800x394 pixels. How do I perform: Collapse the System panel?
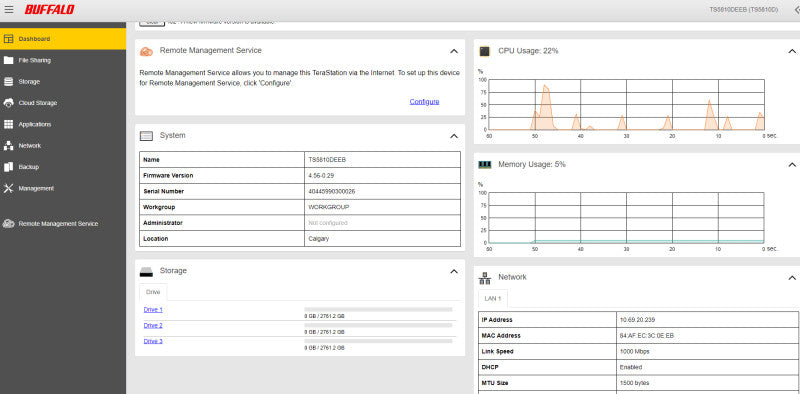(454, 136)
